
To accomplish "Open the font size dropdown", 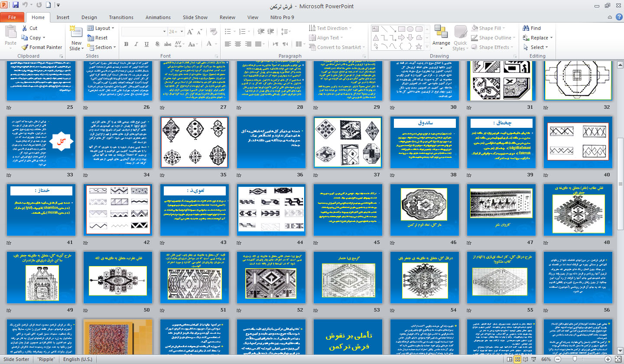I will point(182,32).
